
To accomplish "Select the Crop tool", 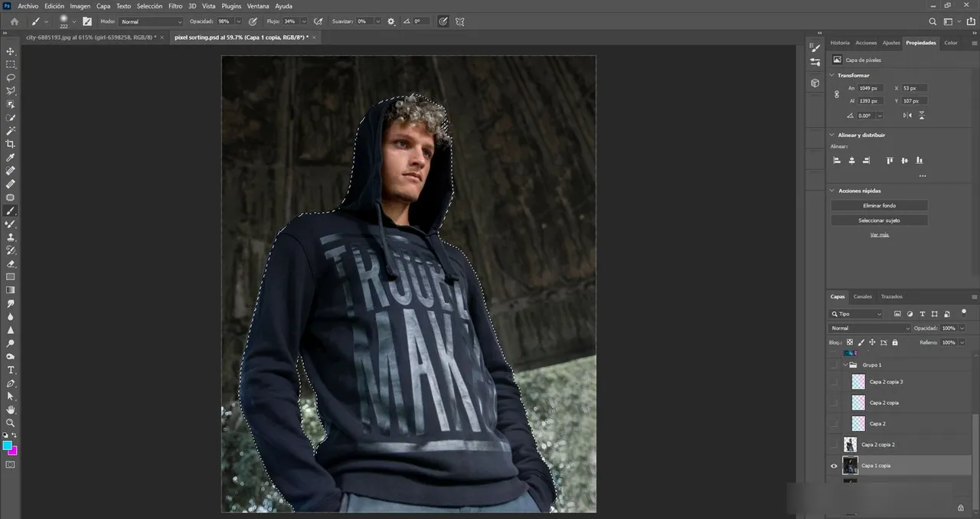I will (11, 144).
